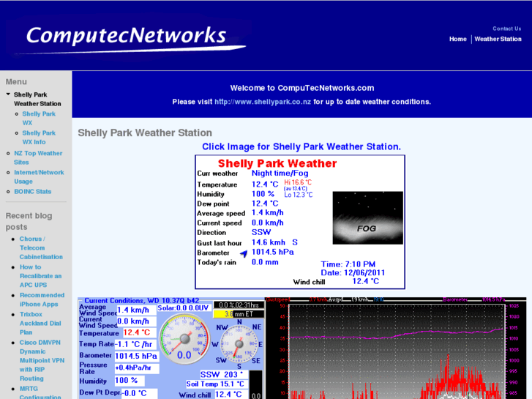Open the BOINC Stats link
This screenshot has width=532, height=399.
coord(33,192)
